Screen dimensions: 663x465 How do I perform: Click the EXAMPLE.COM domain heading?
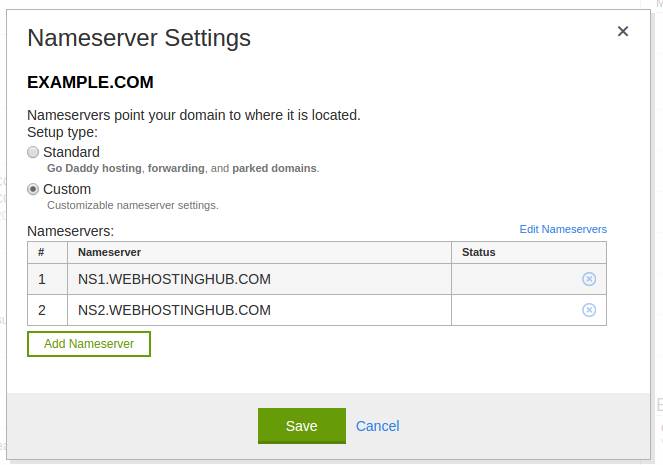90,82
